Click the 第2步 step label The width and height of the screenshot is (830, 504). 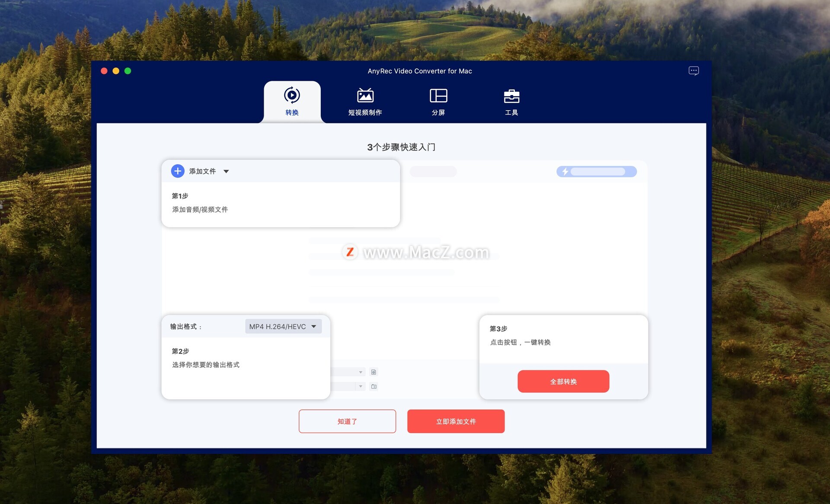click(180, 351)
